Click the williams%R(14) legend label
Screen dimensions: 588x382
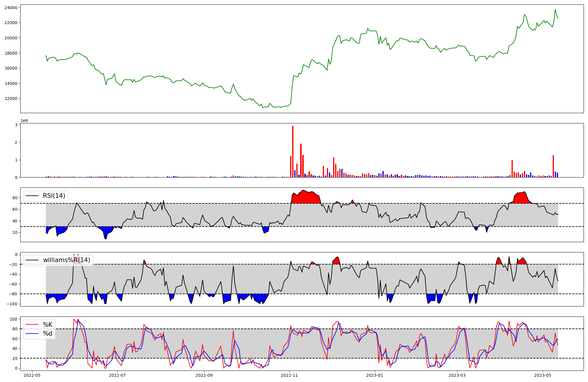(x=66, y=260)
